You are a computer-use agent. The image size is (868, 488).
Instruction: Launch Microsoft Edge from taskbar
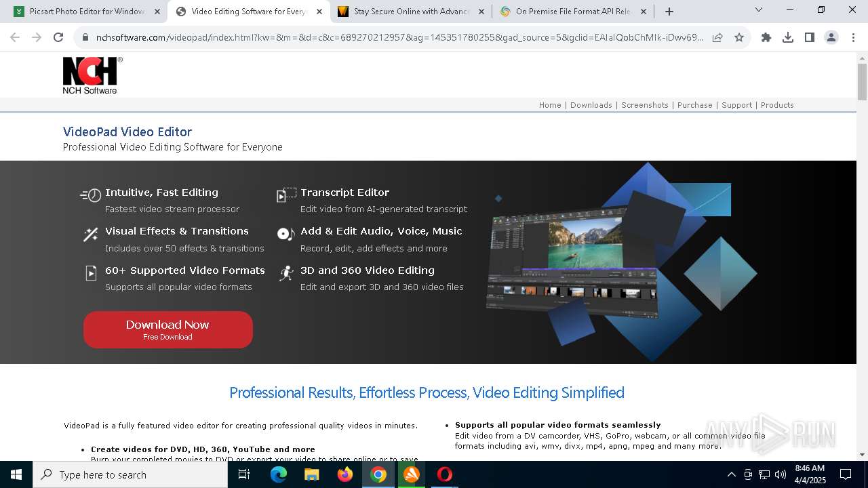tap(279, 474)
